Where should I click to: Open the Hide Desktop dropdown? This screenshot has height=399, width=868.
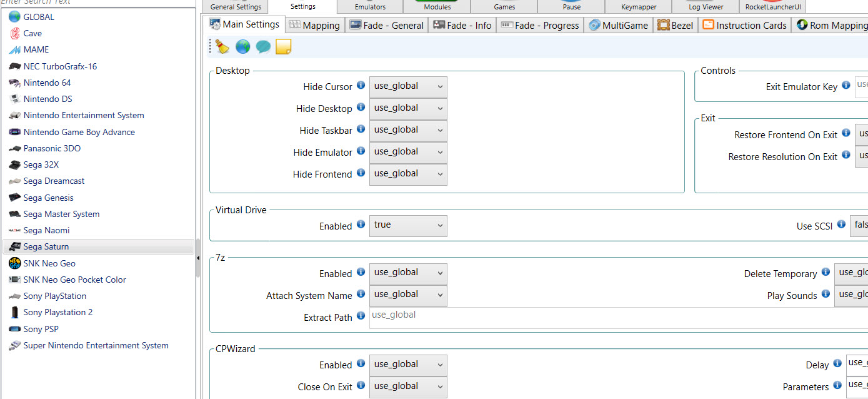pos(408,108)
